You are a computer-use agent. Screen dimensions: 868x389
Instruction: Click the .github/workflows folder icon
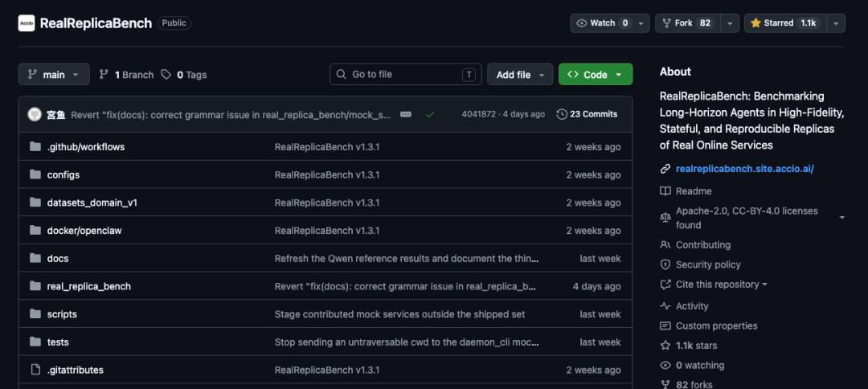click(x=35, y=146)
